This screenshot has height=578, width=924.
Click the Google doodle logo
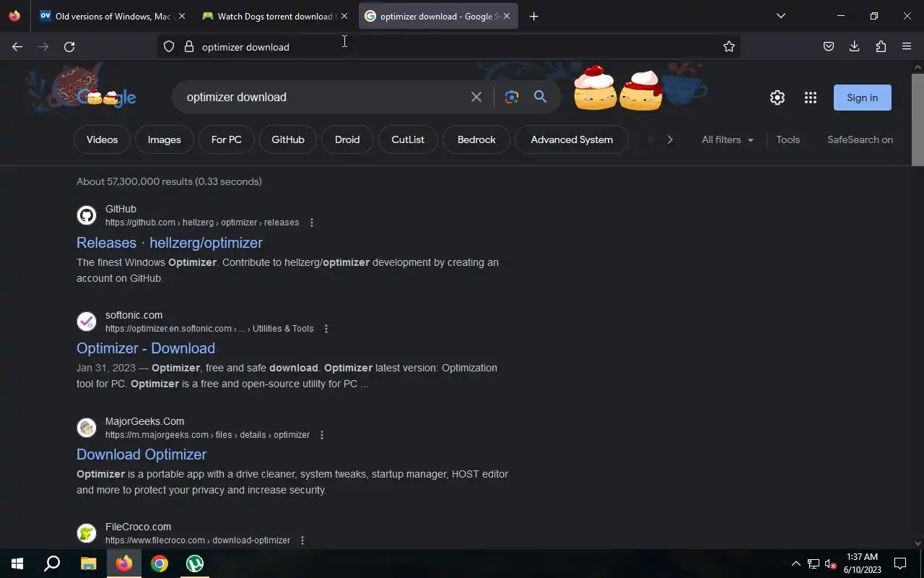[x=106, y=97]
